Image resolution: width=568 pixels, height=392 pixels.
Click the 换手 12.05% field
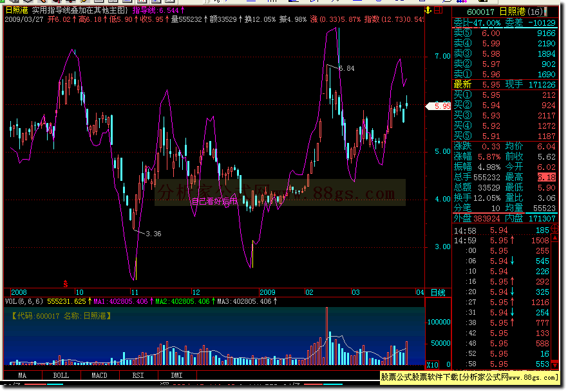coord(477,198)
